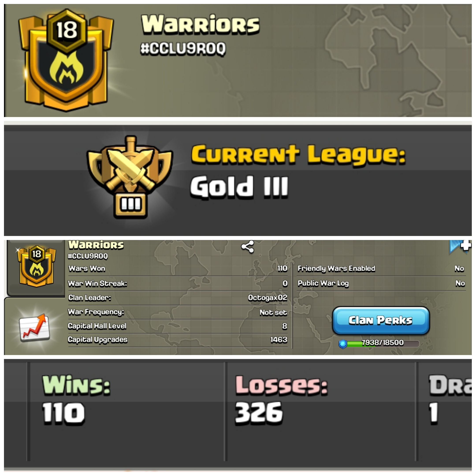Click the small clan badge in info panel
This screenshot has width=476, height=476.
tap(36, 266)
